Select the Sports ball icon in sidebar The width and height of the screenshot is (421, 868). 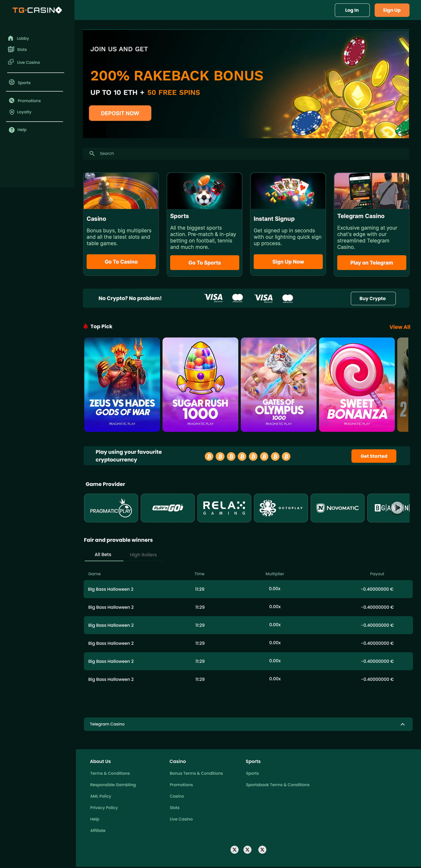tap(12, 82)
